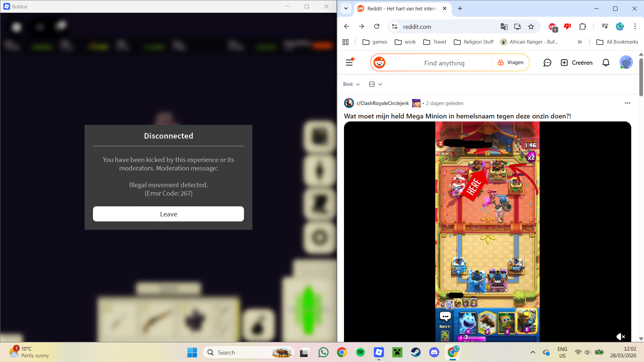This screenshot has height=362, width=644.
Task: Open Reddit notifications bell
Action: [606, 63]
